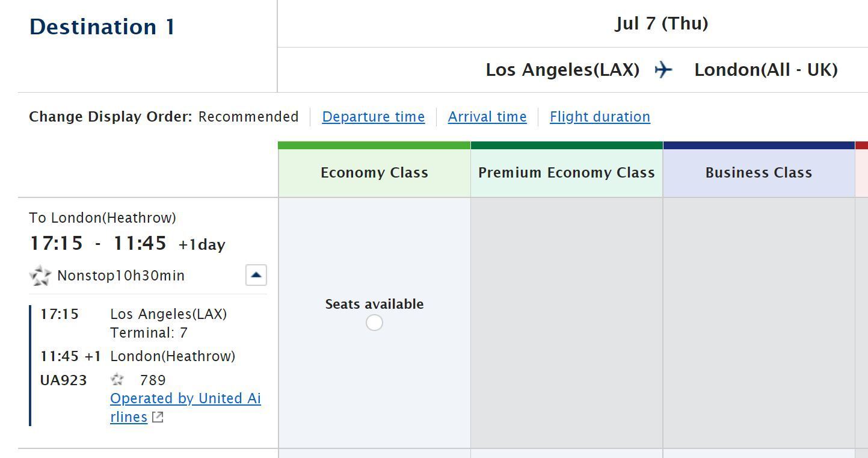Click the greyed-out Premium Economy fare cell
This screenshot has width=868, height=458.
(x=566, y=323)
